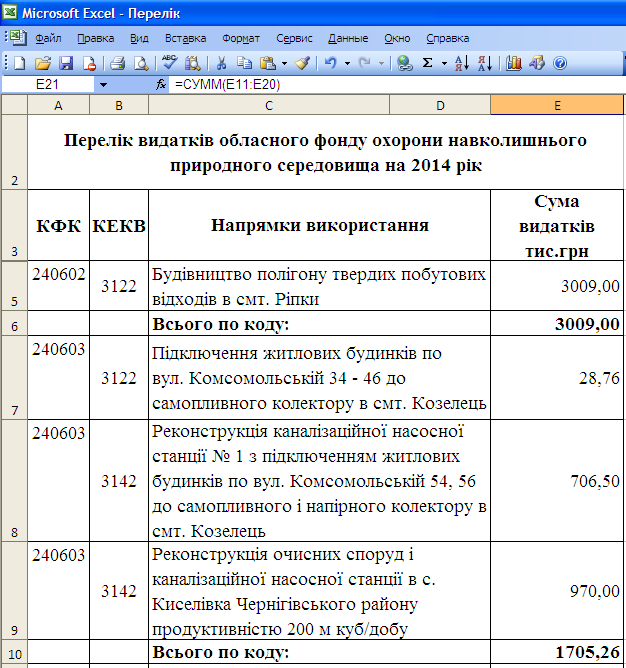Select column E header
626x668 pixels.
557,106
